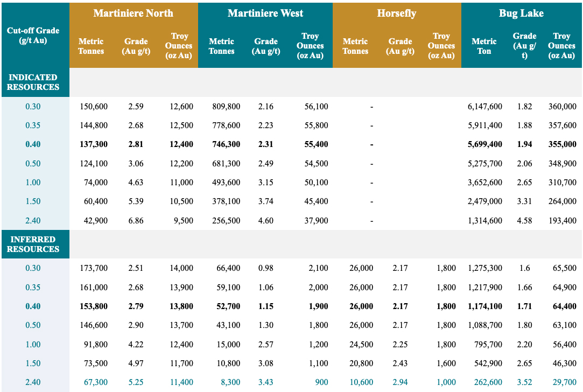This screenshot has width=583, height=392.
Task: Click the 24,500 Horsefly tonnes cell
Action: (361, 345)
